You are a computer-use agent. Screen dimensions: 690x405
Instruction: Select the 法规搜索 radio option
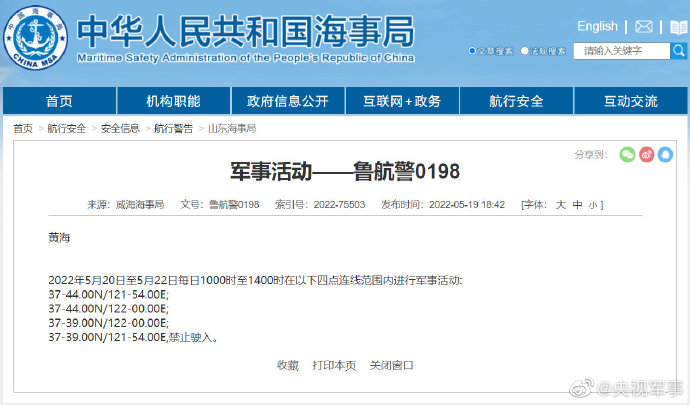[524, 51]
